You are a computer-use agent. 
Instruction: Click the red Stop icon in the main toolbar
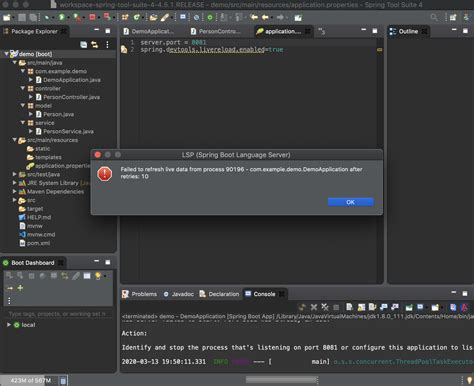point(92,17)
